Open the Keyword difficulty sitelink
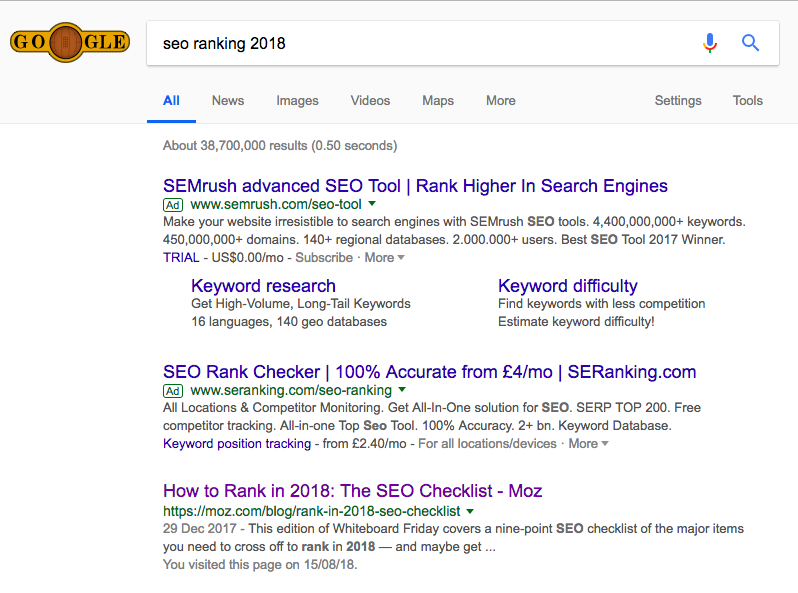The height and width of the screenshot is (593, 798). [x=567, y=286]
